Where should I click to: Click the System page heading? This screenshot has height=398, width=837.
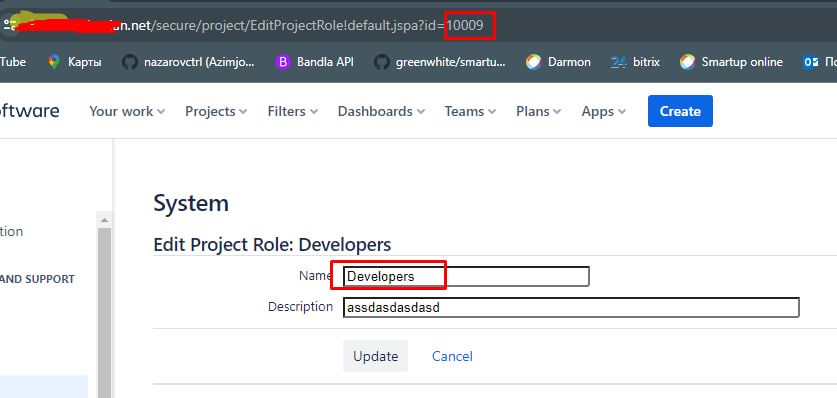click(191, 203)
